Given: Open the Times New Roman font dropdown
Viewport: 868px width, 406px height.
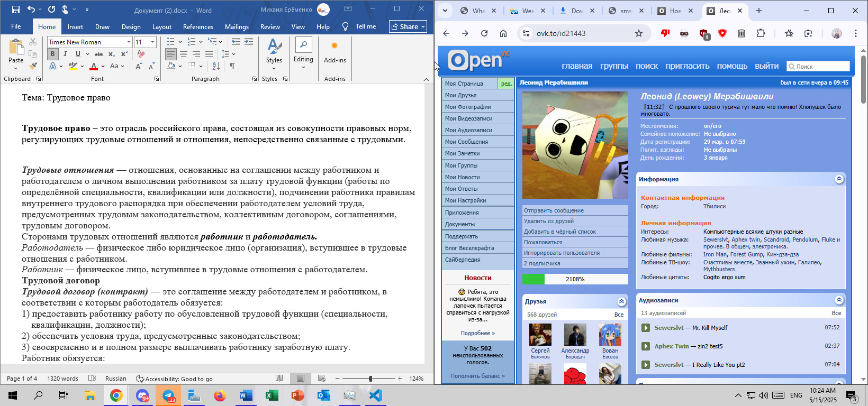Looking at the screenshot, I should (x=129, y=42).
